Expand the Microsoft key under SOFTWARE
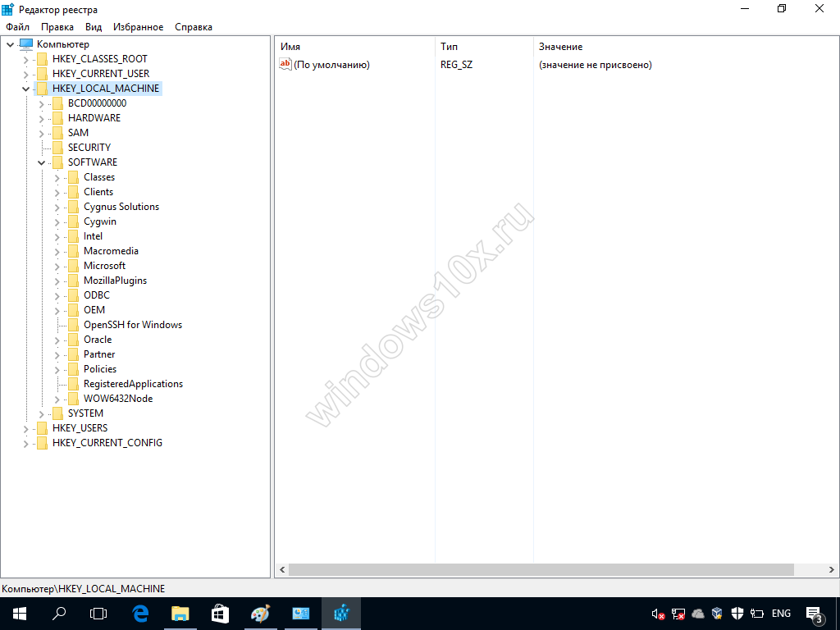 pyautogui.click(x=57, y=266)
